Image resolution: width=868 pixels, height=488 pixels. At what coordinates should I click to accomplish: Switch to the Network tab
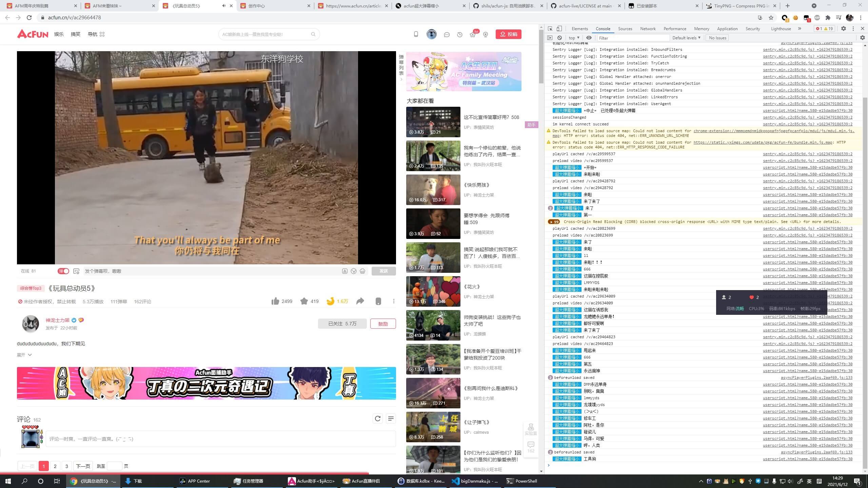click(648, 29)
